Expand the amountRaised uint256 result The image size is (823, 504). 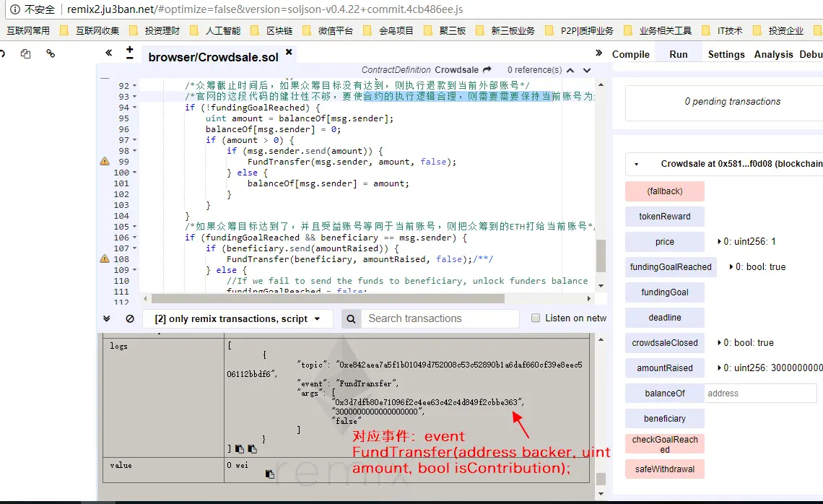pyautogui.click(x=719, y=368)
